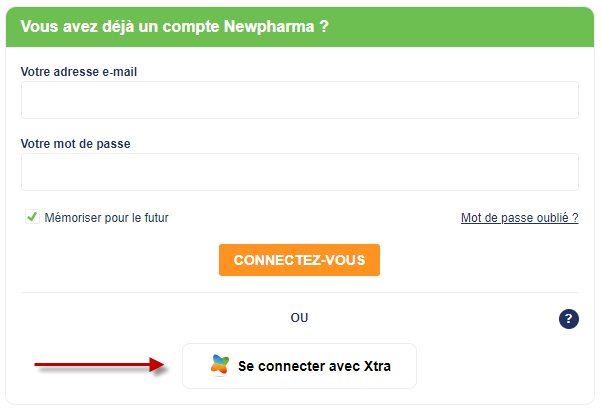The height and width of the screenshot is (409, 601).
Task: Open the help question mark icon
Action: 568,319
